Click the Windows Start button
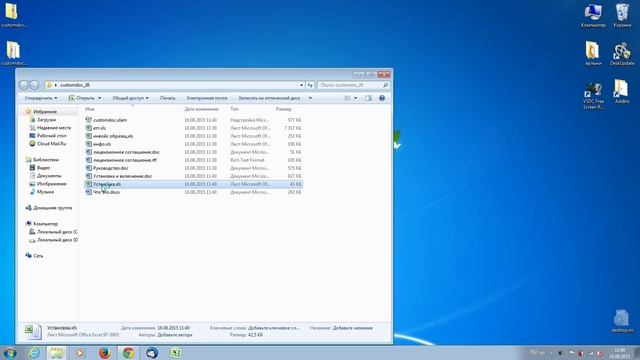 click(x=9, y=353)
